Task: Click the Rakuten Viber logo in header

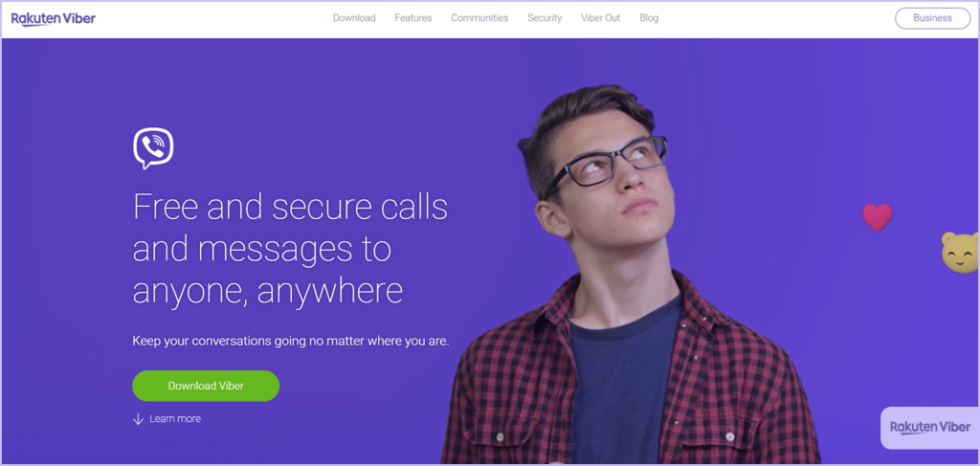Action: (54, 19)
